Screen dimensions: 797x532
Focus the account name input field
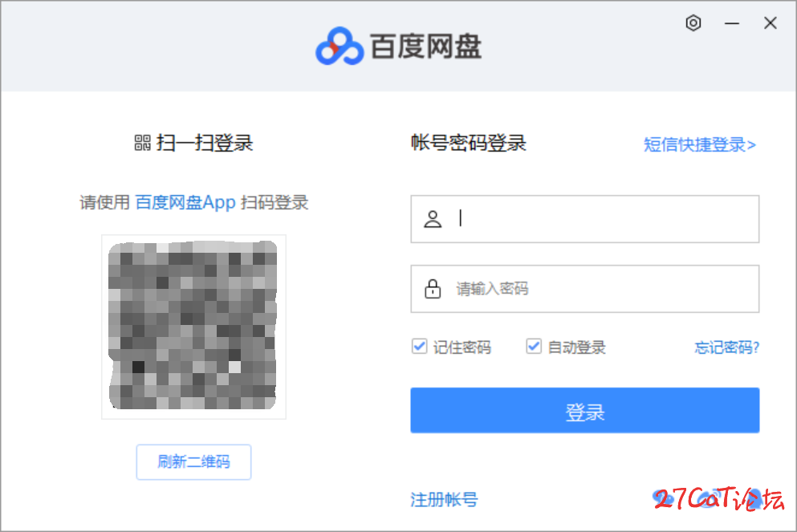pos(602,219)
